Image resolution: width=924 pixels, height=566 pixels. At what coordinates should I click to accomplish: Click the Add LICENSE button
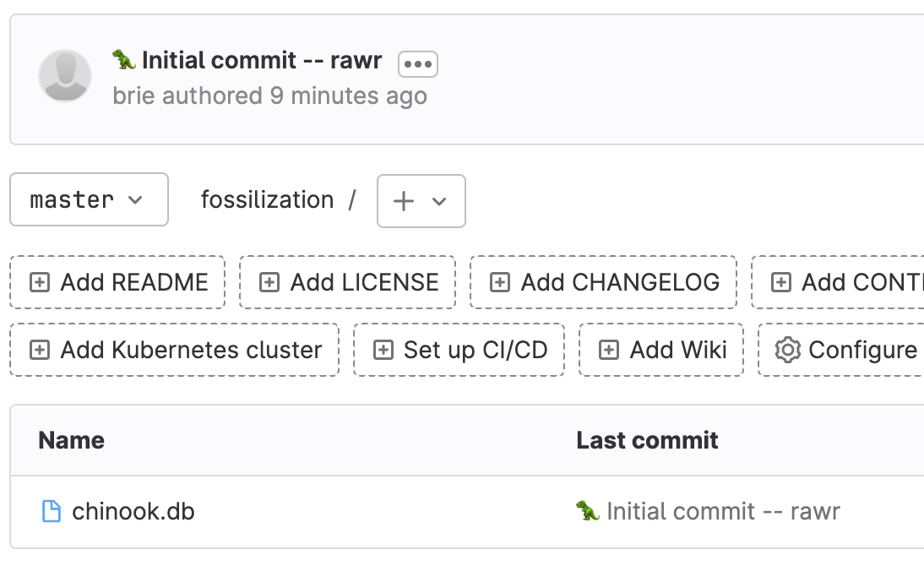[348, 282]
